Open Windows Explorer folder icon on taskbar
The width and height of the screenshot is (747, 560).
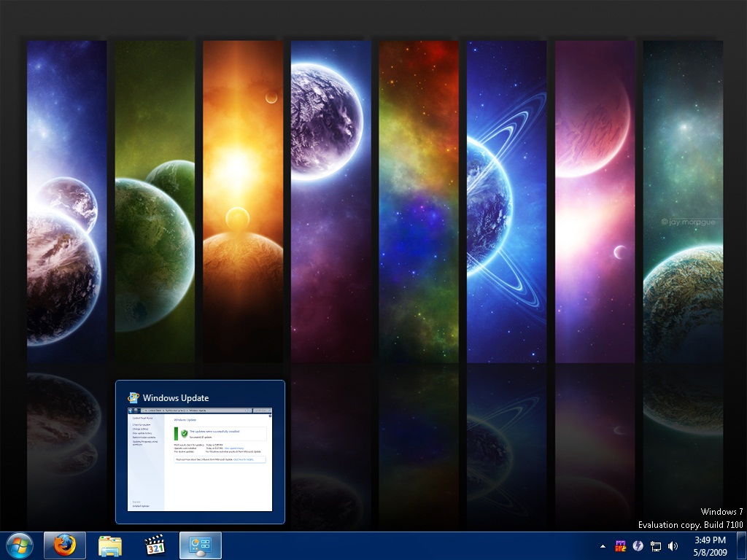[110, 545]
